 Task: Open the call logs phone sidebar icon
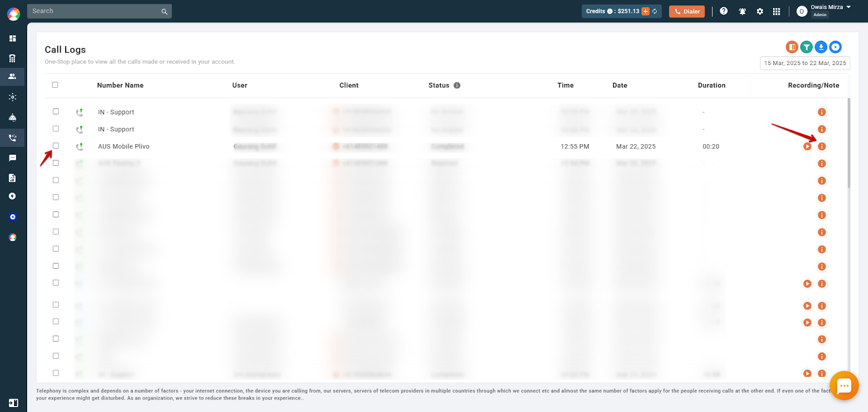point(12,138)
